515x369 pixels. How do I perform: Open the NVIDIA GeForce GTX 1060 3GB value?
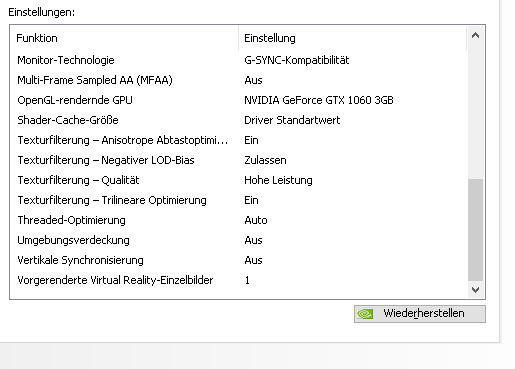[319, 100]
